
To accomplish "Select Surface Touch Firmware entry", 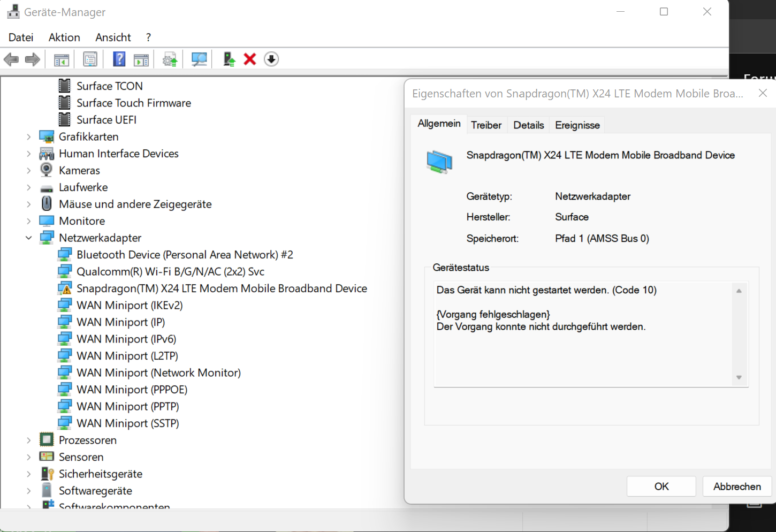I will (134, 103).
